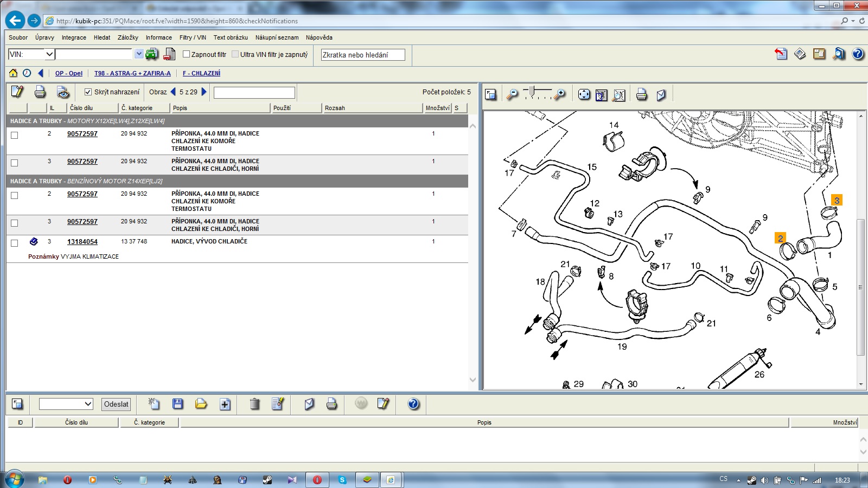
Task: Click the zoom out magnifier in diagram toolbar
Action: 512,94
